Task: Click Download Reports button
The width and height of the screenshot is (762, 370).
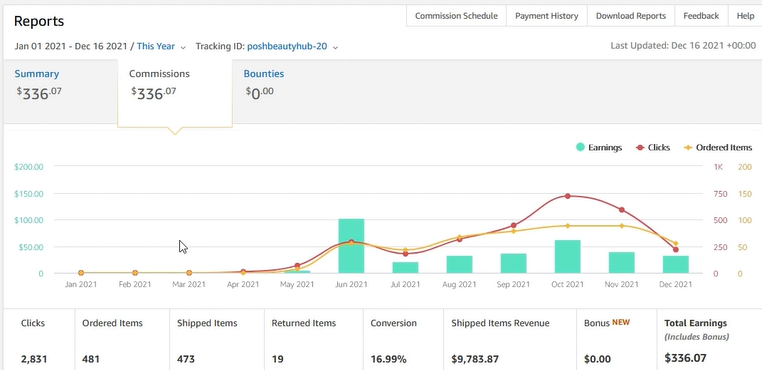Action: 631,16
